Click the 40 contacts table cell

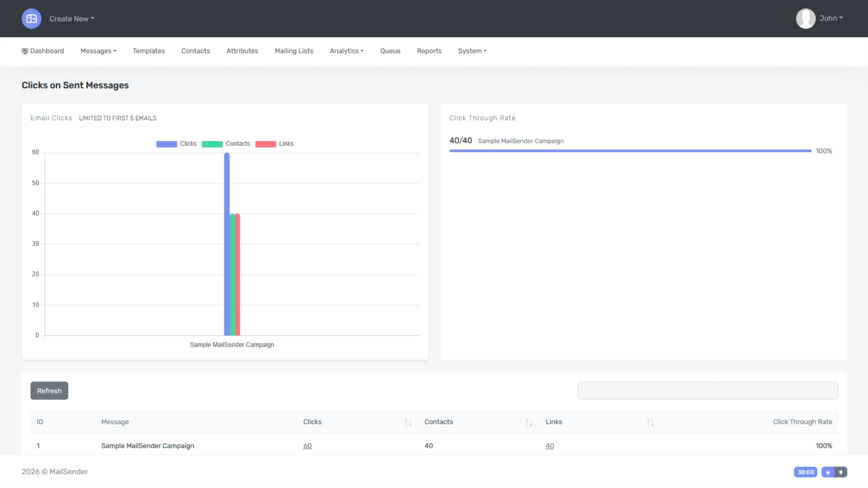tap(429, 446)
